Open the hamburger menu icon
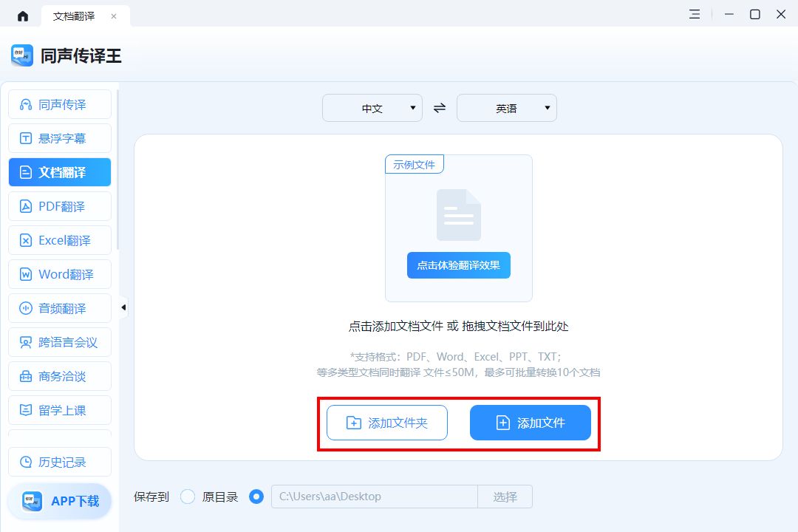The width and height of the screenshot is (798, 532). 695,14
